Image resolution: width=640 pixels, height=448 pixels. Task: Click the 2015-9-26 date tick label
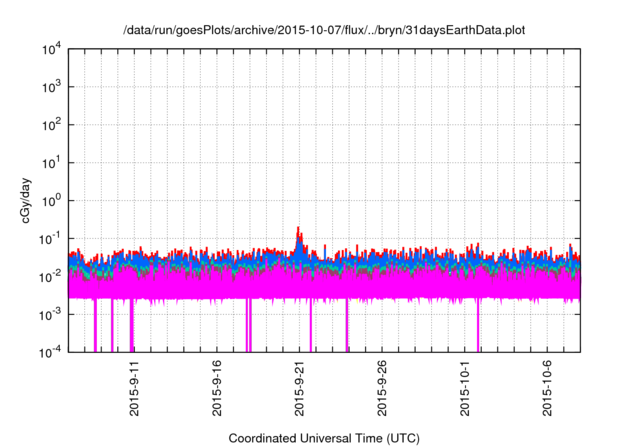[382, 388]
